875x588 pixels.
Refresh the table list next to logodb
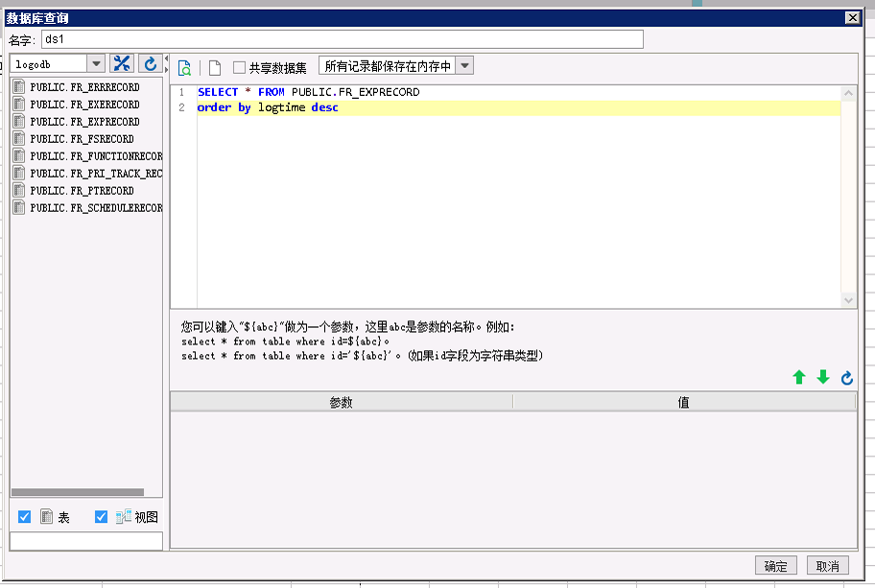150,63
